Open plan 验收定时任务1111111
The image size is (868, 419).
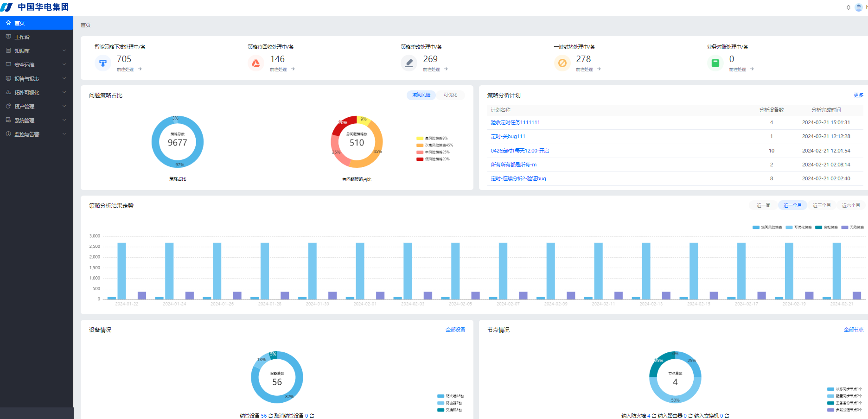515,122
